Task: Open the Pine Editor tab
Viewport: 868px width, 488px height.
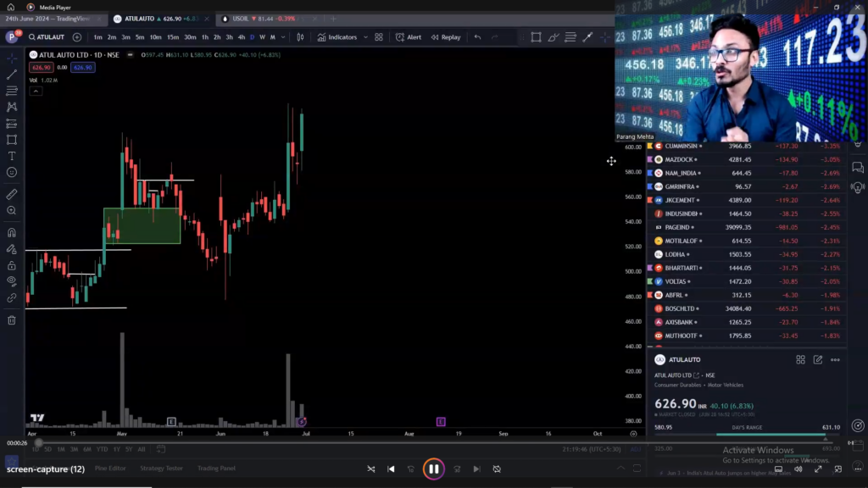Action: [110, 468]
